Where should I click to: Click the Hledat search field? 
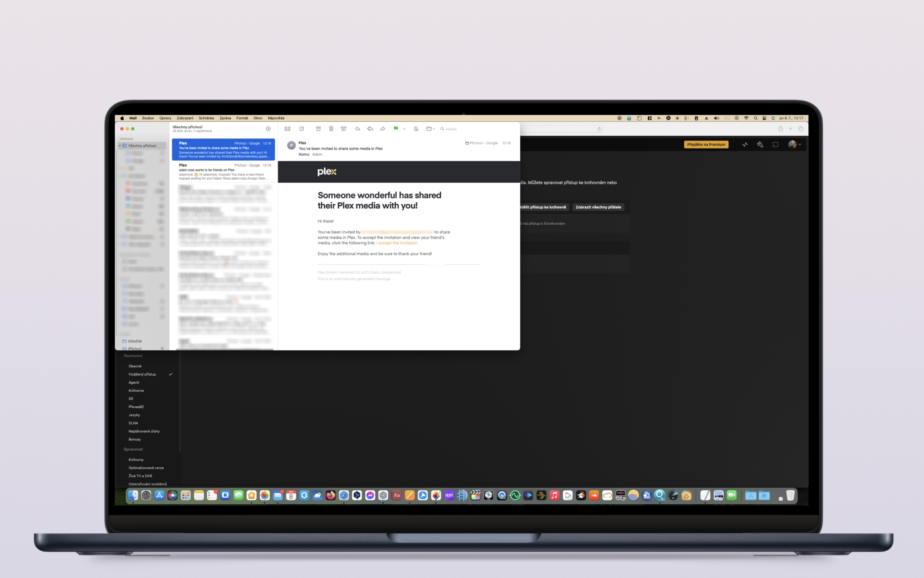click(477, 129)
